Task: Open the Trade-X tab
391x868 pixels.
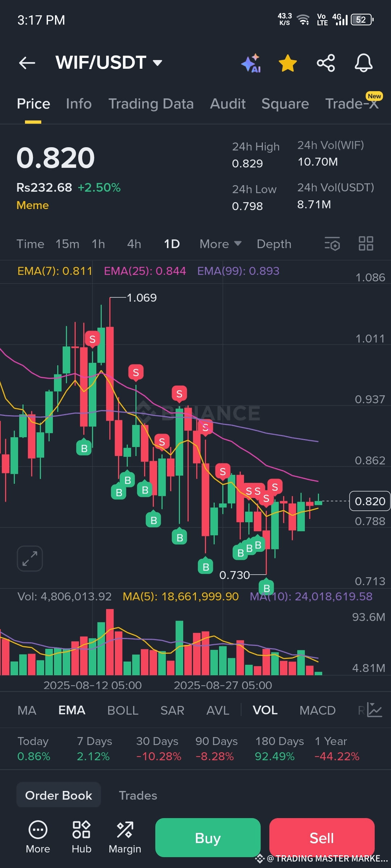Action: (352, 104)
